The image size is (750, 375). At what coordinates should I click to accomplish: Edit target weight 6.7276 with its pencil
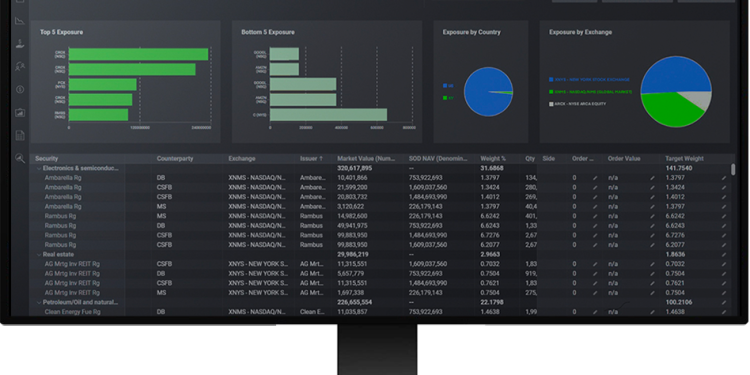[x=724, y=235]
